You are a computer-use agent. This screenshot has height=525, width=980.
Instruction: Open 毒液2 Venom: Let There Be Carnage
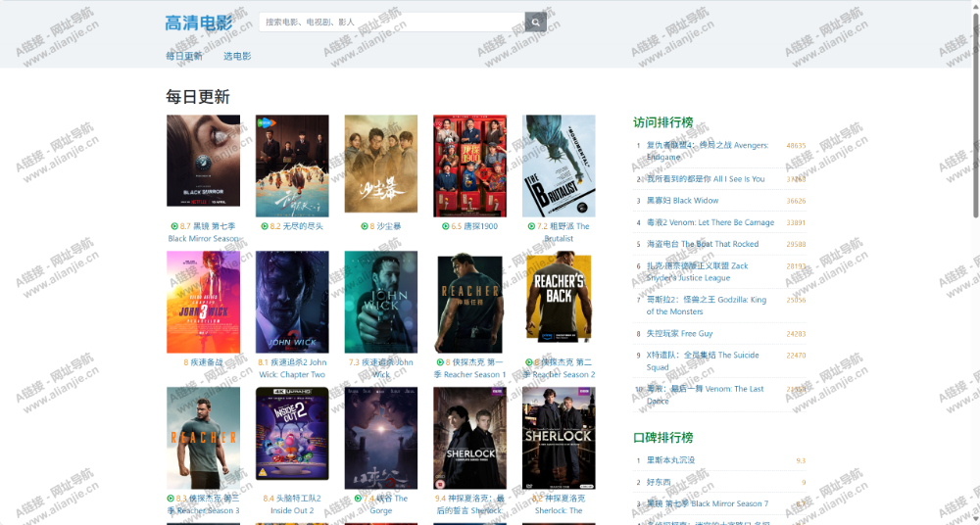[x=710, y=222]
